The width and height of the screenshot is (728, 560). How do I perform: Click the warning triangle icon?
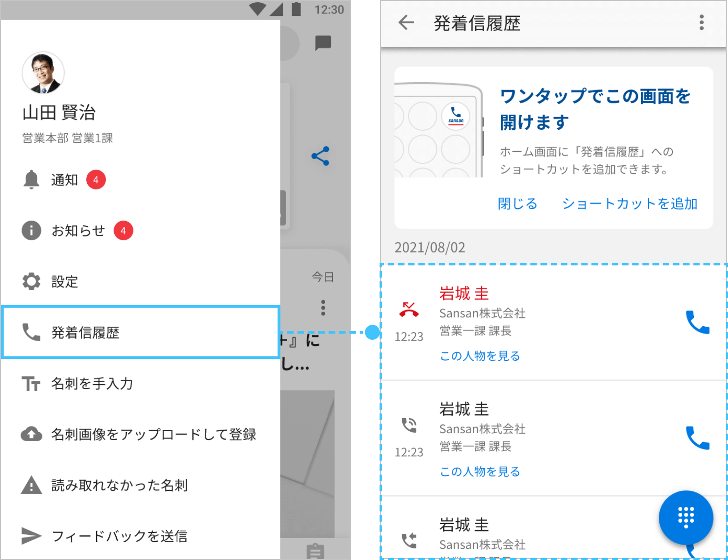[31, 484]
